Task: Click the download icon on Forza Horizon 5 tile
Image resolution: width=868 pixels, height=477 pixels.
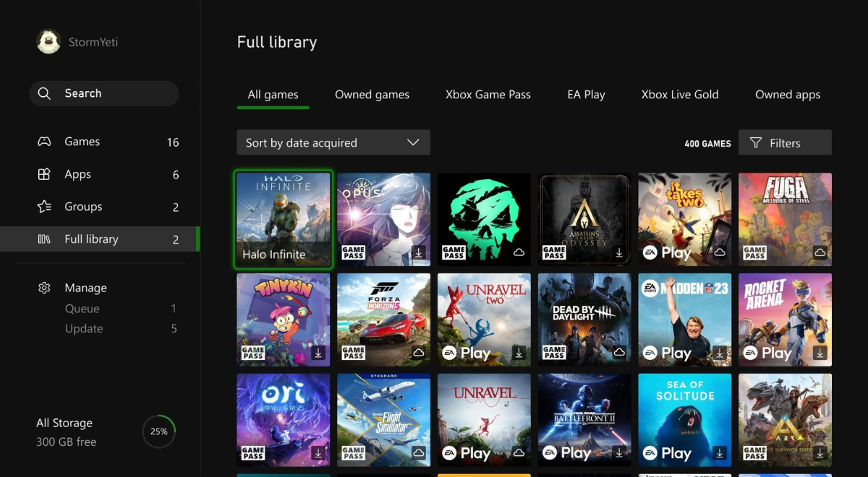Action: [418, 353]
